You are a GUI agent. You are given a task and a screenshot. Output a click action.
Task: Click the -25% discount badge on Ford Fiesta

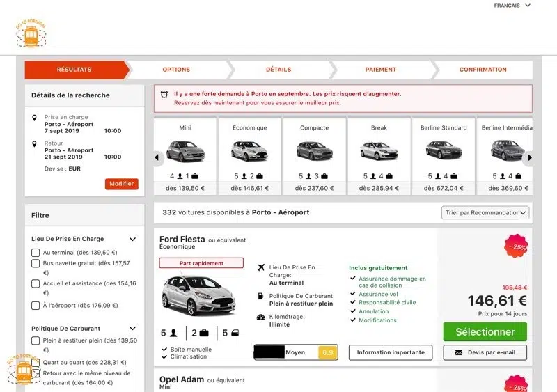[x=516, y=246]
